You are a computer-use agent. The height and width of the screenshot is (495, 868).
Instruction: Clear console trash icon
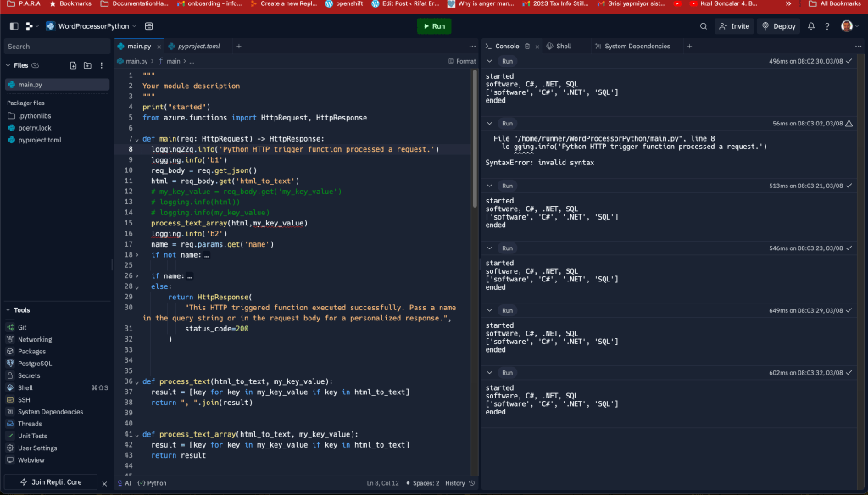pos(527,47)
